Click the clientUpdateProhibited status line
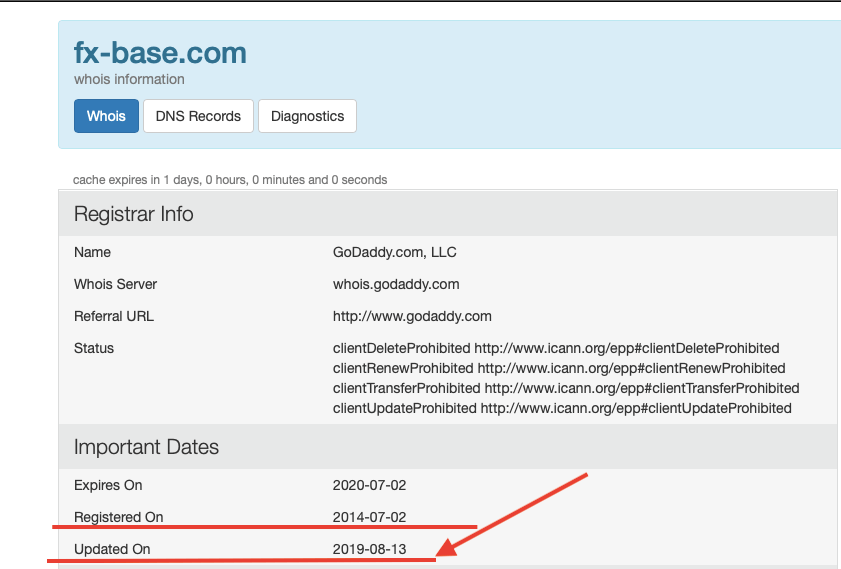The height and width of the screenshot is (569, 841). click(562, 408)
